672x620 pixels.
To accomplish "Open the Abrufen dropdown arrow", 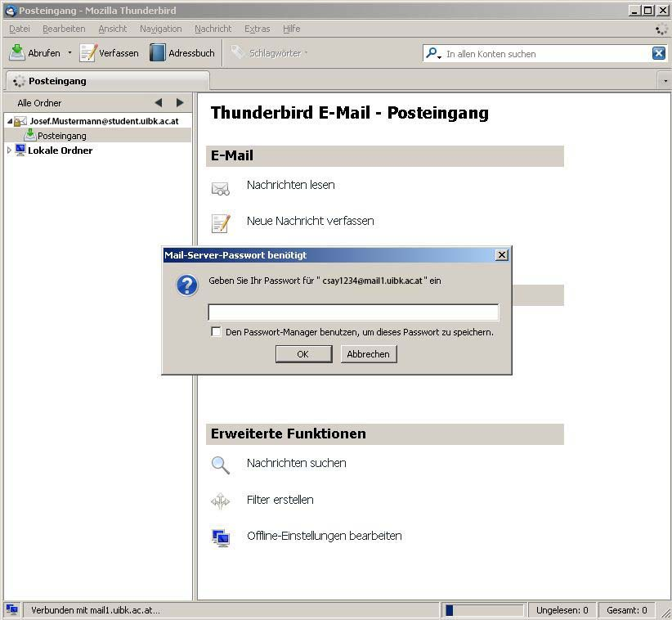I will [x=69, y=53].
